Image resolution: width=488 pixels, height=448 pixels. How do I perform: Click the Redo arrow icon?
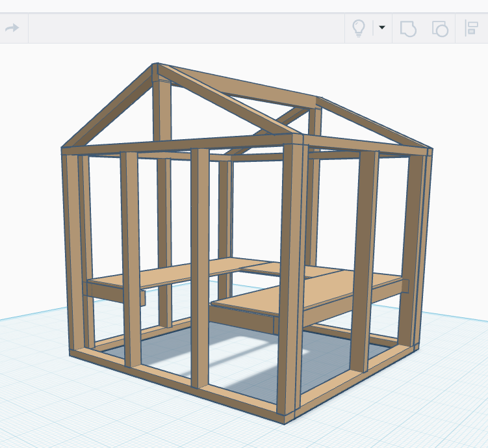tap(12, 29)
